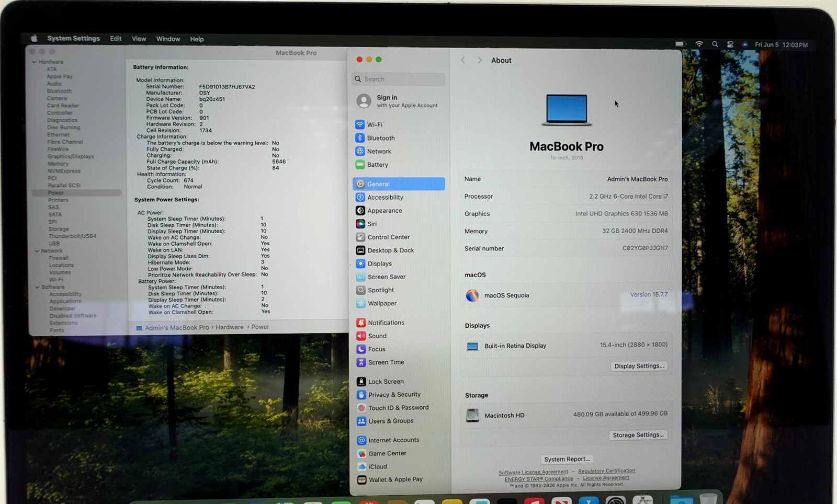The height and width of the screenshot is (504, 837).
Task: Click the Display Settings button
Action: click(639, 366)
